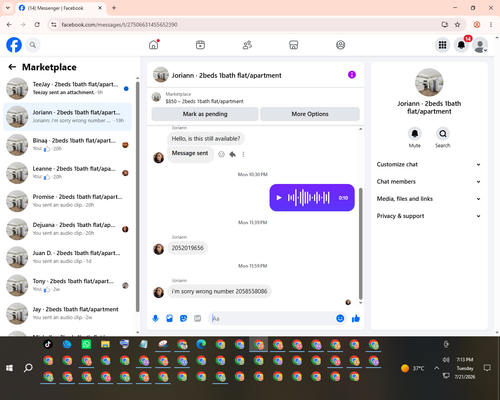Open Windows Start menu
This screenshot has width=500, height=400.
(x=9, y=368)
